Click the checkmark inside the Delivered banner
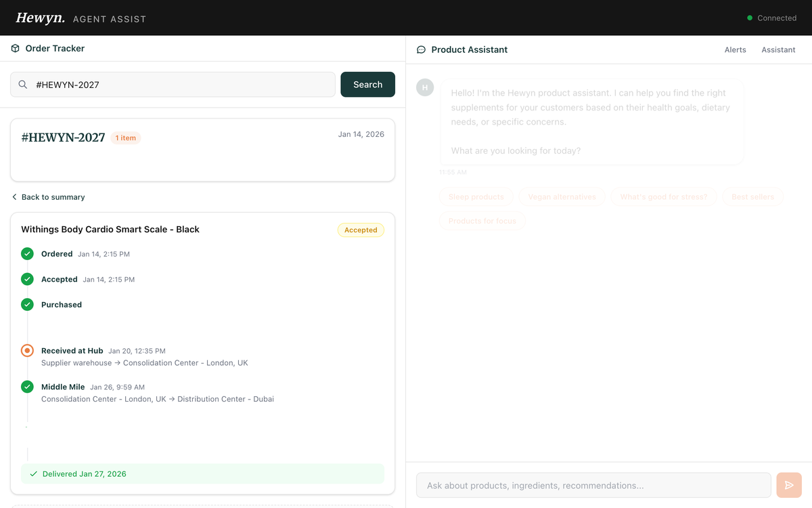Viewport: 812px width, 508px height. (x=33, y=473)
